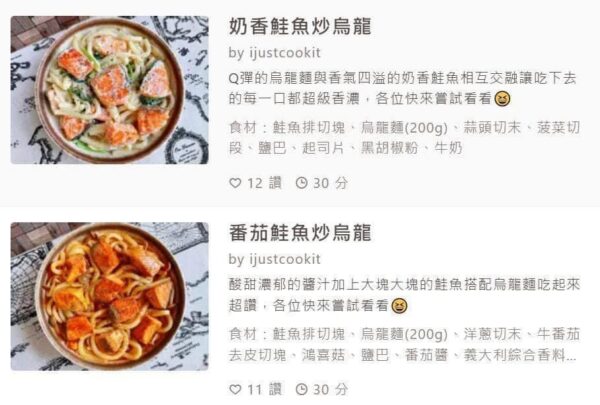Click the laughing emoji in the first description

coord(502,99)
